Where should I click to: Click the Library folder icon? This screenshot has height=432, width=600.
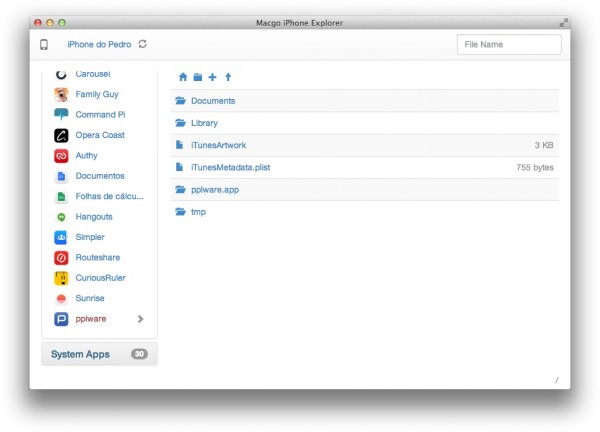(x=180, y=123)
